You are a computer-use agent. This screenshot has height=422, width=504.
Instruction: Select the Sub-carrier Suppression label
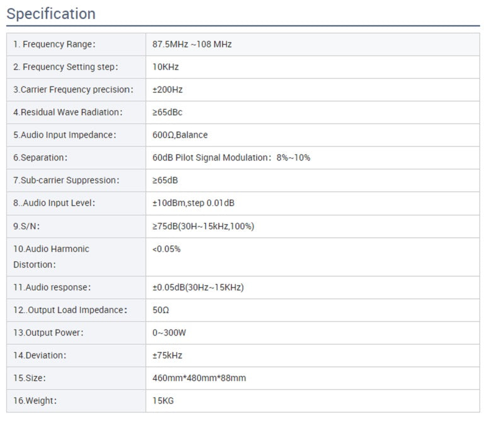click(x=66, y=180)
